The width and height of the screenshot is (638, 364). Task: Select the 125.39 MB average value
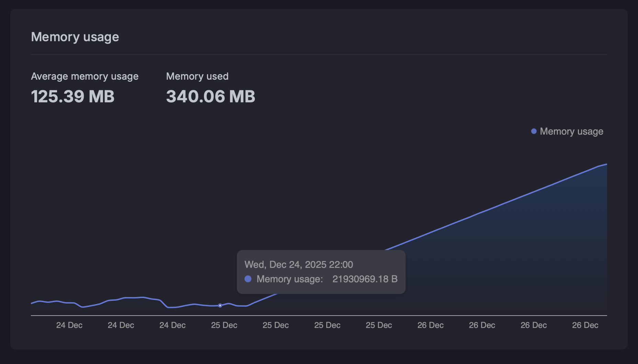point(73,96)
